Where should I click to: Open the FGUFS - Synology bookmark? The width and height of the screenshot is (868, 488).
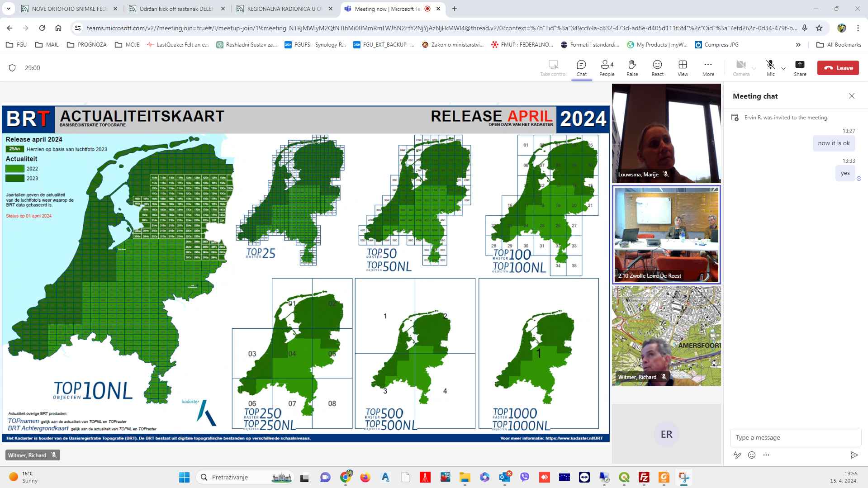pos(315,45)
